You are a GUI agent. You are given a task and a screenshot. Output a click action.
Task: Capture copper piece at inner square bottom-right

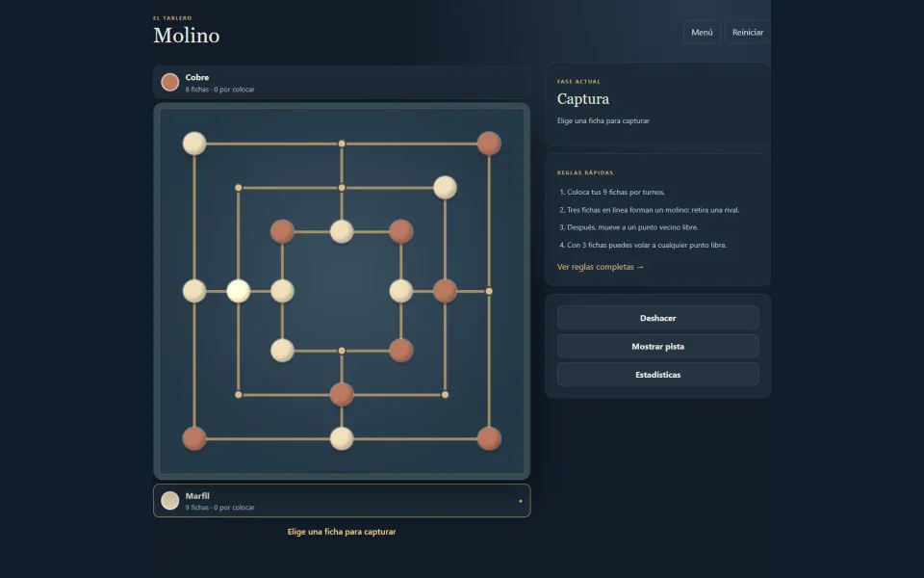click(x=400, y=351)
